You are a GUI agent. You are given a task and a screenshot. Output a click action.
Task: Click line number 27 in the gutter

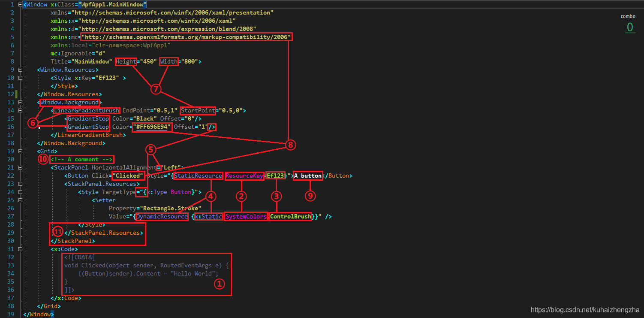11,217
